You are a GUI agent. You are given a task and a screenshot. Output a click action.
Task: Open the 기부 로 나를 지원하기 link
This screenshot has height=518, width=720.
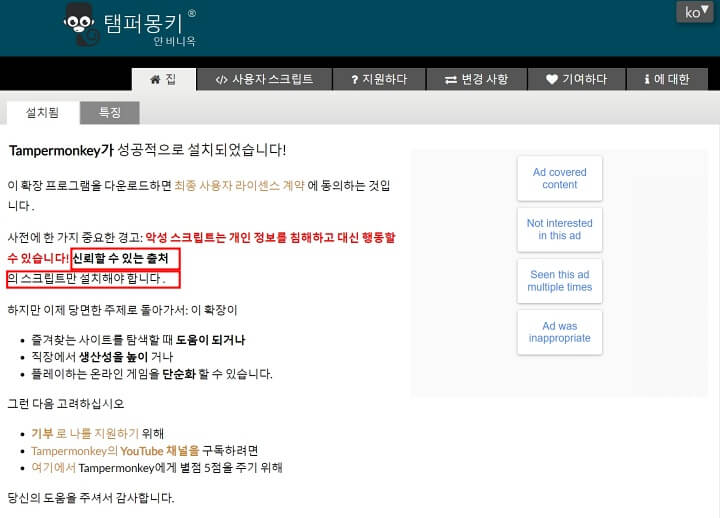(x=85, y=434)
